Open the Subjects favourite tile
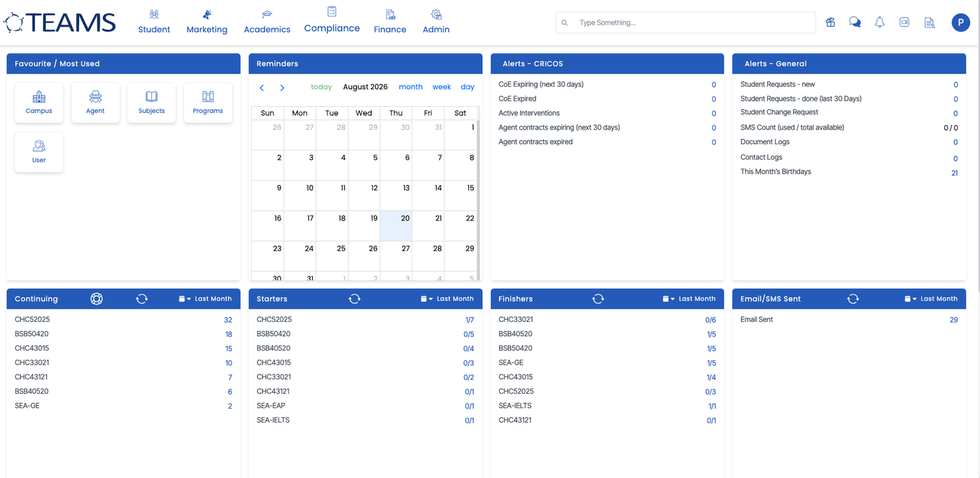This screenshot has width=980, height=478. point(152,103)
